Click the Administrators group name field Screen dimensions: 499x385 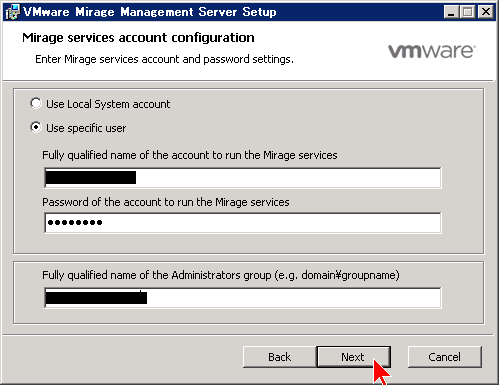click(243, 298)
